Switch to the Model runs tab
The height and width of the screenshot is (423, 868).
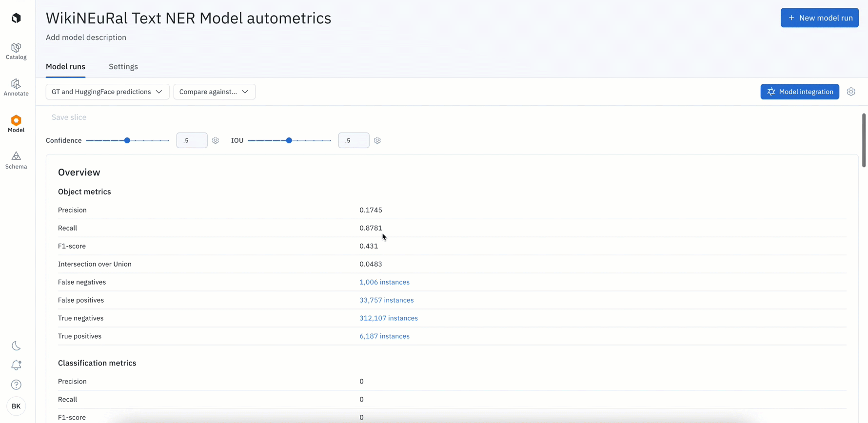(x=65, y=67)
